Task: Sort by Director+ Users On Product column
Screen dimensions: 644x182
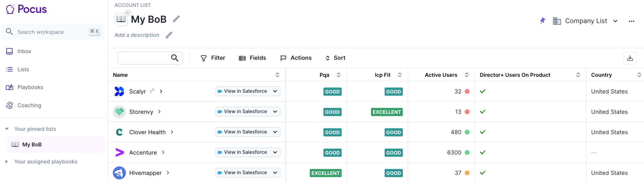Action: (578, 75)
